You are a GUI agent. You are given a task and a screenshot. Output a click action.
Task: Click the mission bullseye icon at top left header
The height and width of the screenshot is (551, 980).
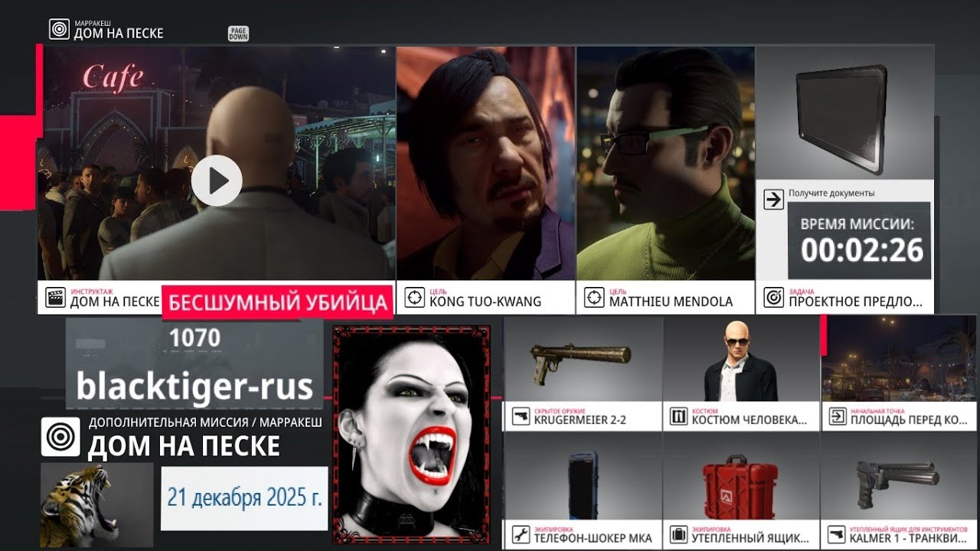59,29
